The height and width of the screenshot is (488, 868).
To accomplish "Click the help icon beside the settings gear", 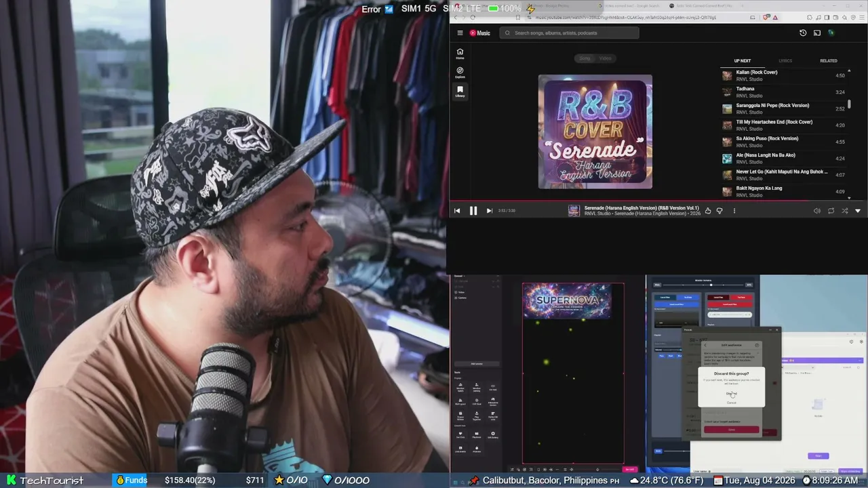I will [x=852, y=342].
